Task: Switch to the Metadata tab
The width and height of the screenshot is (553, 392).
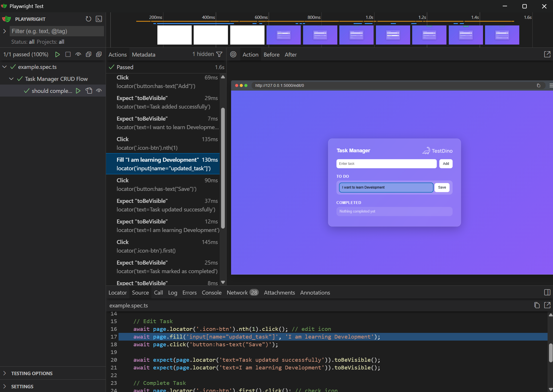Action: [x=143, y=55]
